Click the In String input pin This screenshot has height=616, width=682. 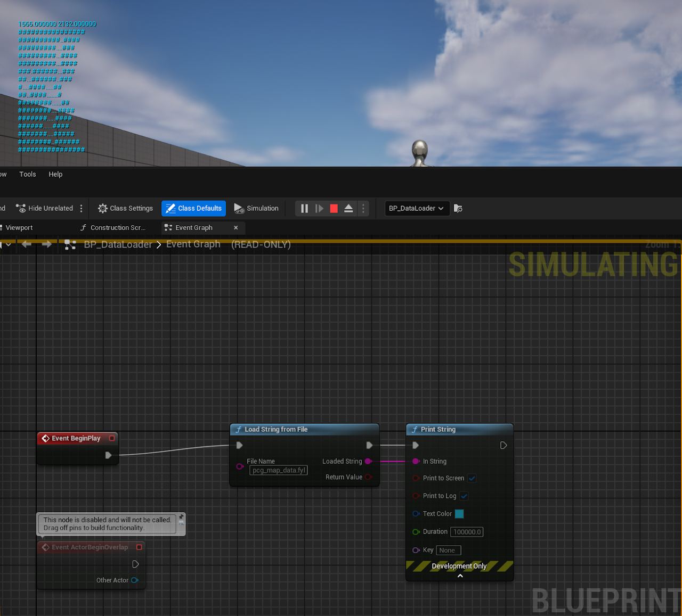click(416, 461)
